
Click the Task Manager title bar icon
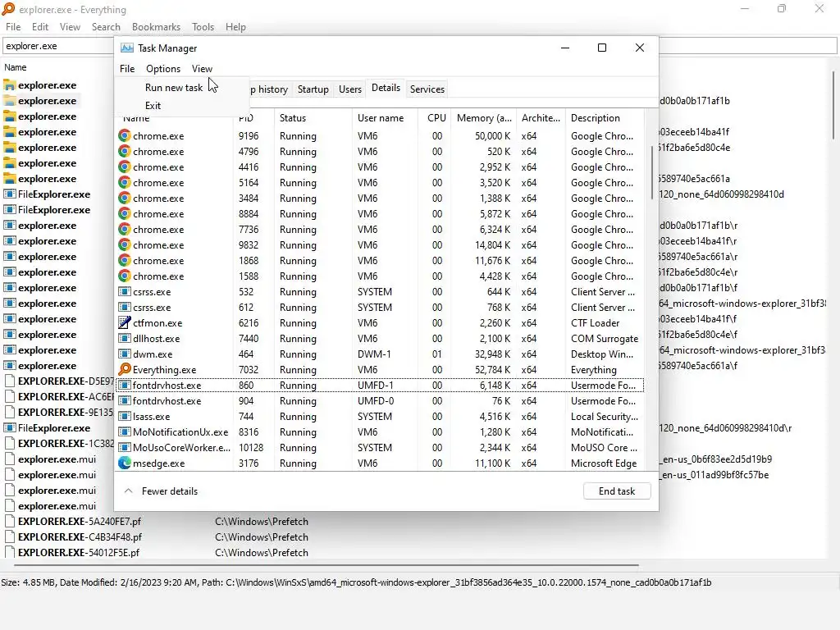127,48
